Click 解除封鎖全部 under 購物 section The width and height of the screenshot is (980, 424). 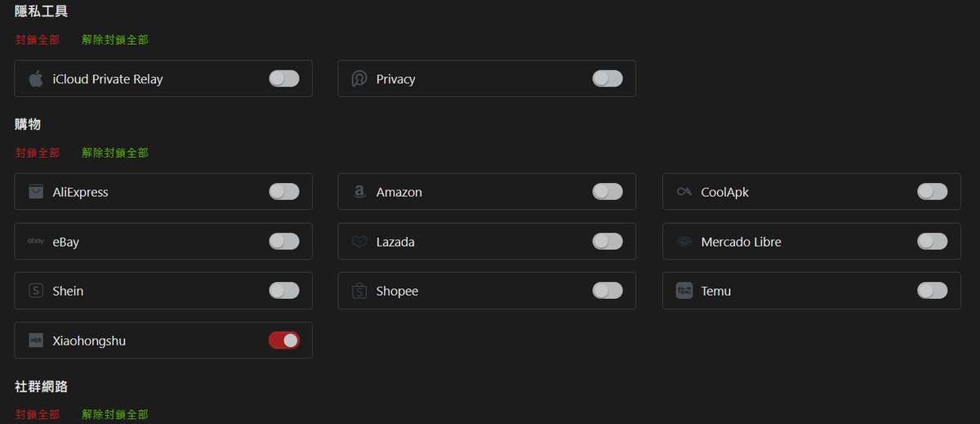115,153
